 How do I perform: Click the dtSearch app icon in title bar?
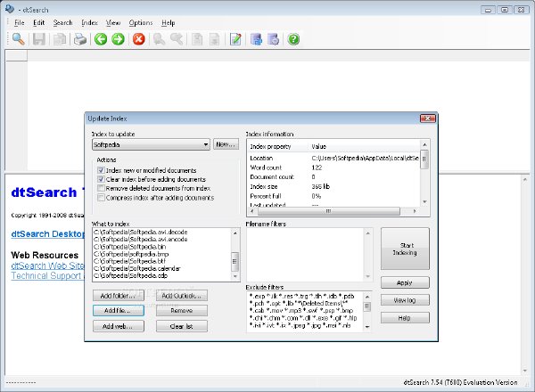pyautogui.click(x=10, y=9)
